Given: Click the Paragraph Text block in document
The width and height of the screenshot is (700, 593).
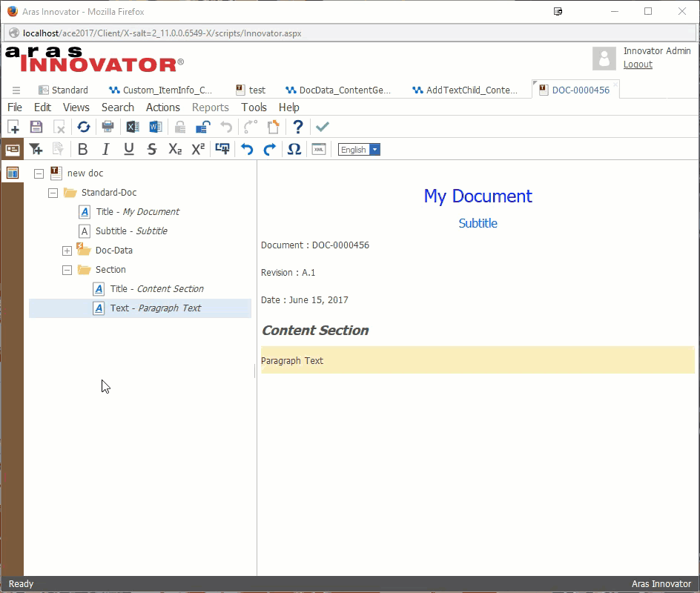Looking at the screenshot, I should (478, 360).
